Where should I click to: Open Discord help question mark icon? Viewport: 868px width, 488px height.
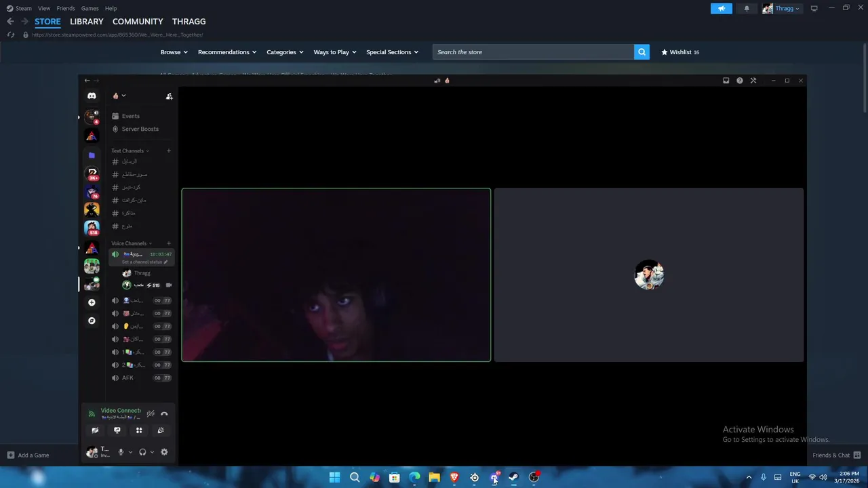pyautogui.click(x=739, y=81)
